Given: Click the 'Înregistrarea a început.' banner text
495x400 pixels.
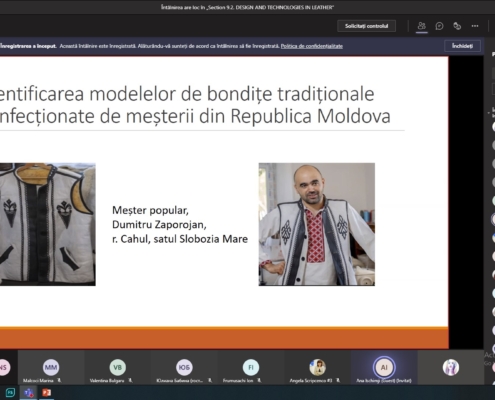Looking at the screenshot, I should 28,46.
